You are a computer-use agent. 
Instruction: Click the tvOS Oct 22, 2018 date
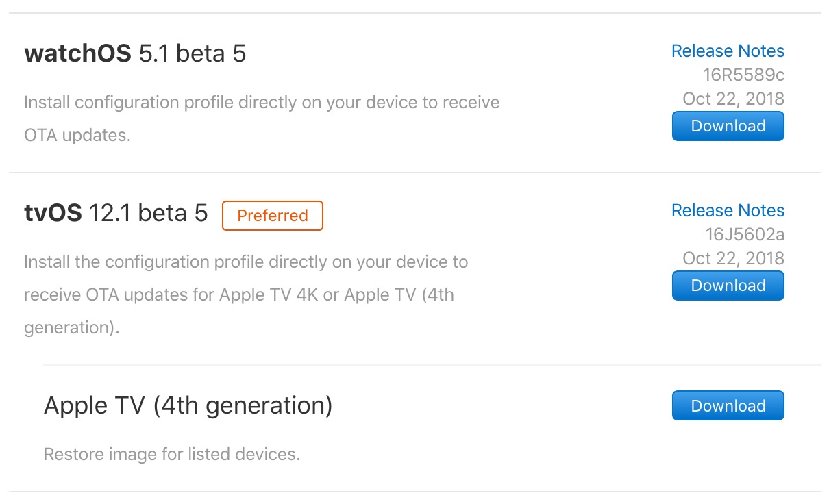tap(733, 258)
